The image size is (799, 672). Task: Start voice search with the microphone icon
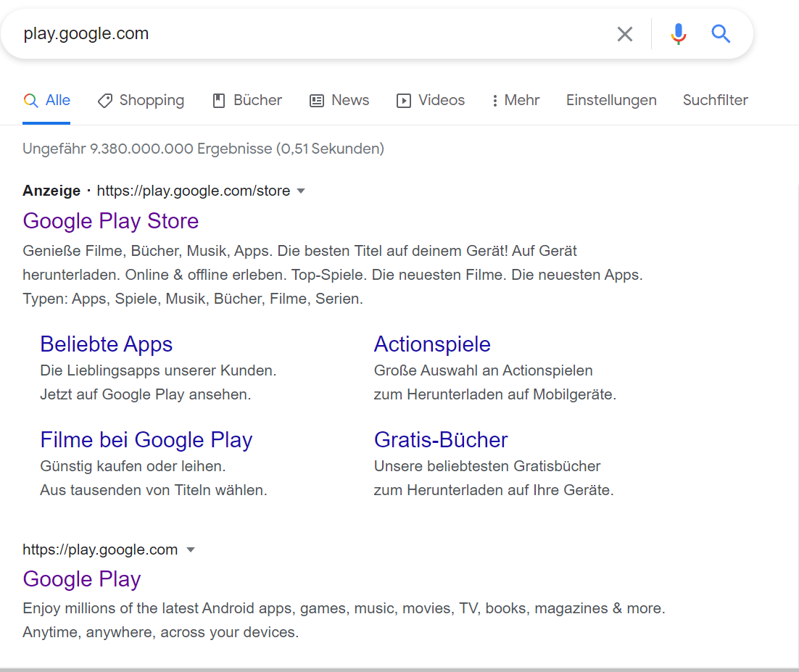[x=678, y=34]
